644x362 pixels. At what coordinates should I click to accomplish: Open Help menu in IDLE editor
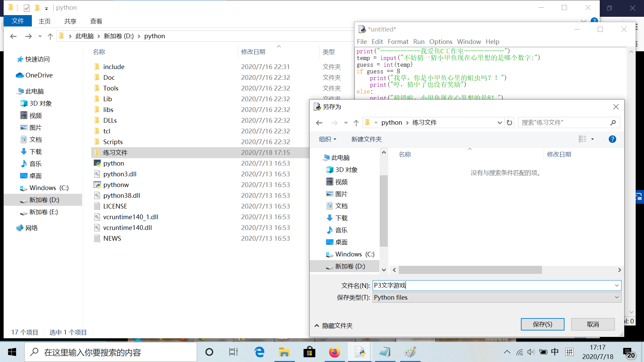tap(492, 42)
